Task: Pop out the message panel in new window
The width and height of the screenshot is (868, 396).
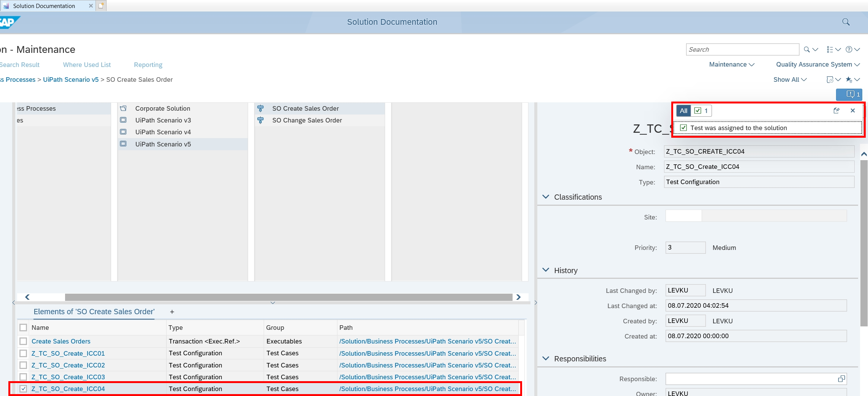Action: (x=836, y=111)
